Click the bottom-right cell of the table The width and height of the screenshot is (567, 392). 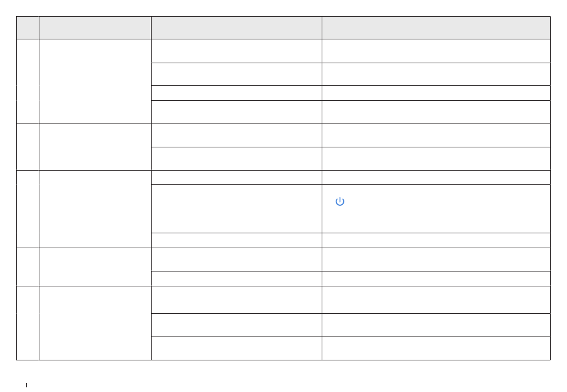pos(436,348)
